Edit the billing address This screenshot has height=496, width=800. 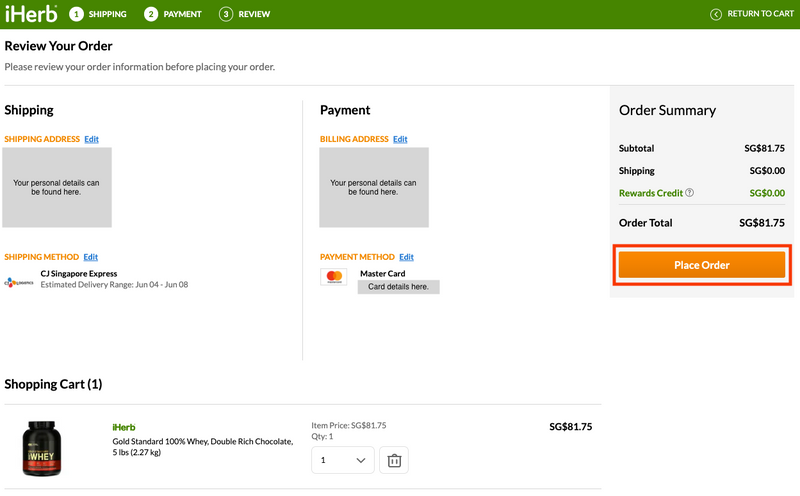(x=400, y=139)
